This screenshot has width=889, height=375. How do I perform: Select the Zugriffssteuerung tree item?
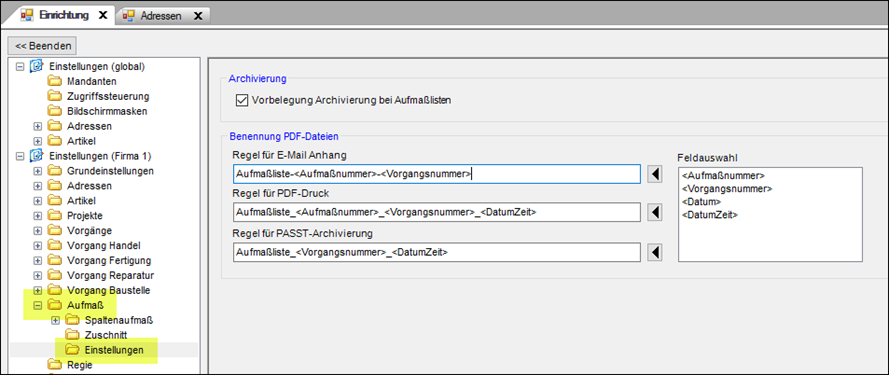click(108, 96)
